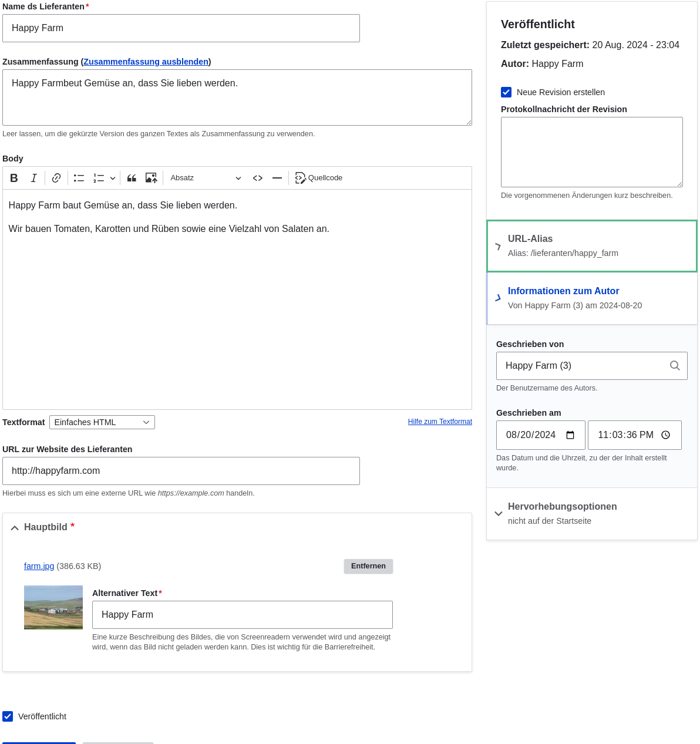Switch to Quellcode source editing

click(x=319, y=178)
